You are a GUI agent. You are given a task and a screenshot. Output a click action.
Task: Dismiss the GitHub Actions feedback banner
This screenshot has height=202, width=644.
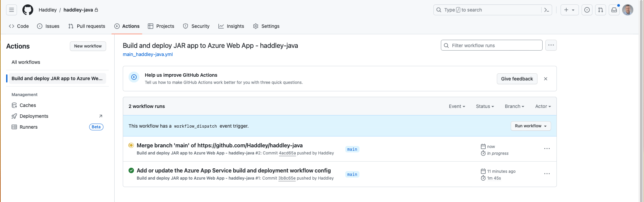[x=546, y=79]
